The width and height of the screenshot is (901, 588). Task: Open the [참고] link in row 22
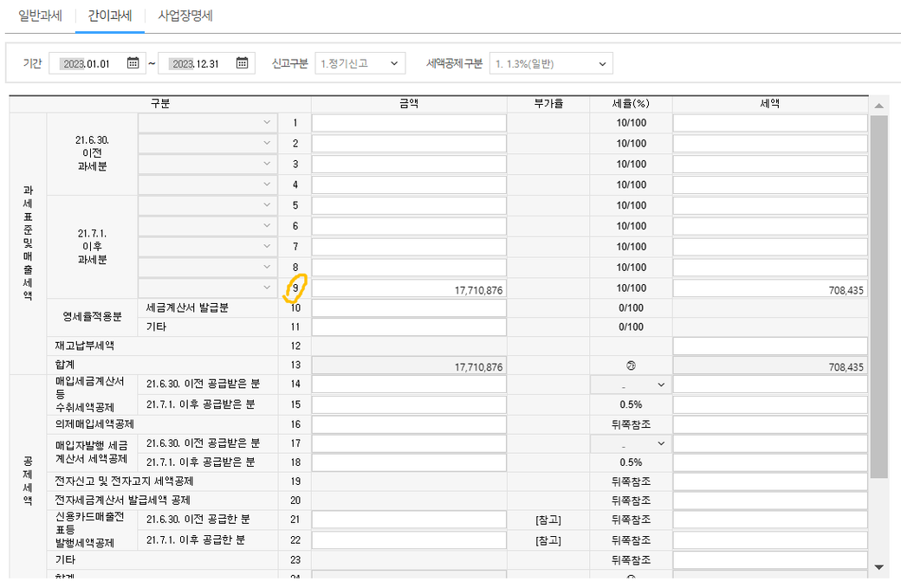coord(548,540)
